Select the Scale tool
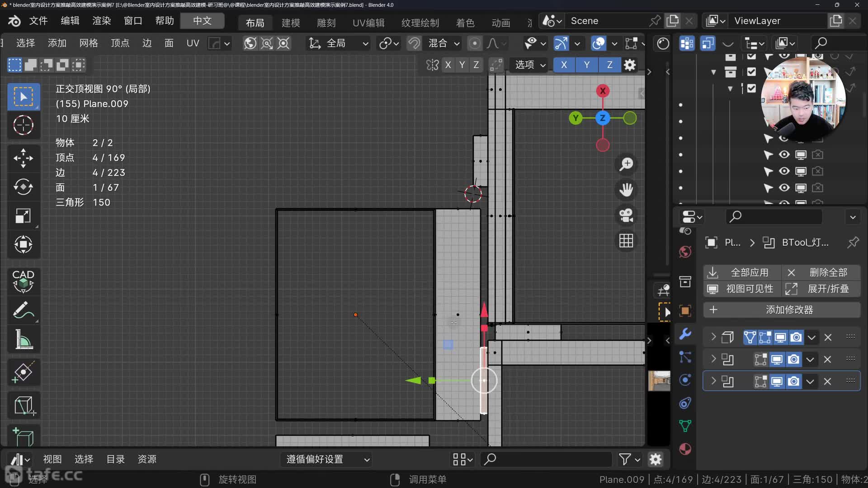The image size is (868, 488). pos(23,216)
